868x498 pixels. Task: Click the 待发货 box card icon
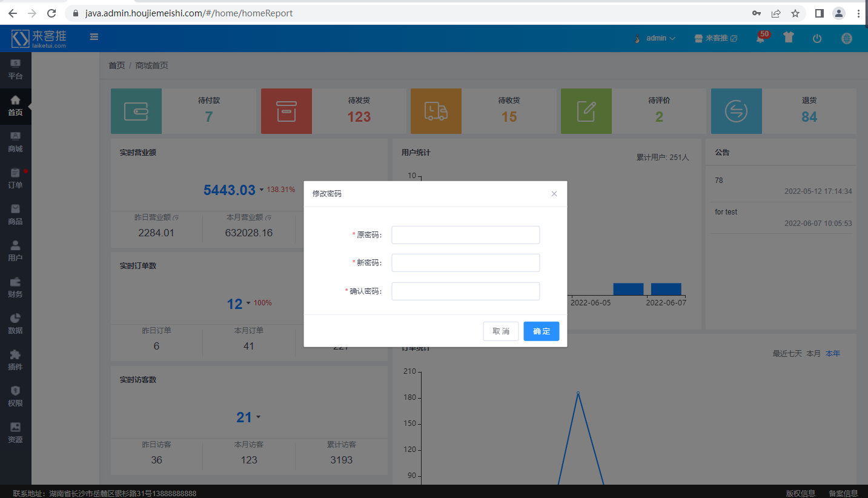pyautogui.click(x=287, y=111)
